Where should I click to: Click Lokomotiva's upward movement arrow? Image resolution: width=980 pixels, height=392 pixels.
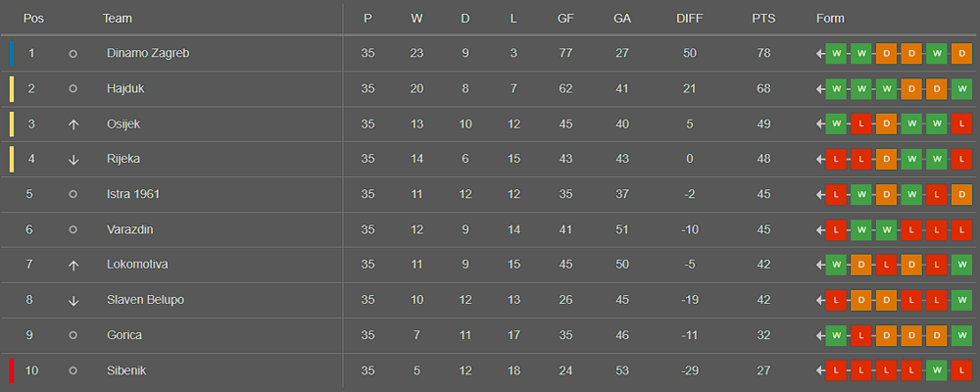pyautogui.click(x=73, y=265)
